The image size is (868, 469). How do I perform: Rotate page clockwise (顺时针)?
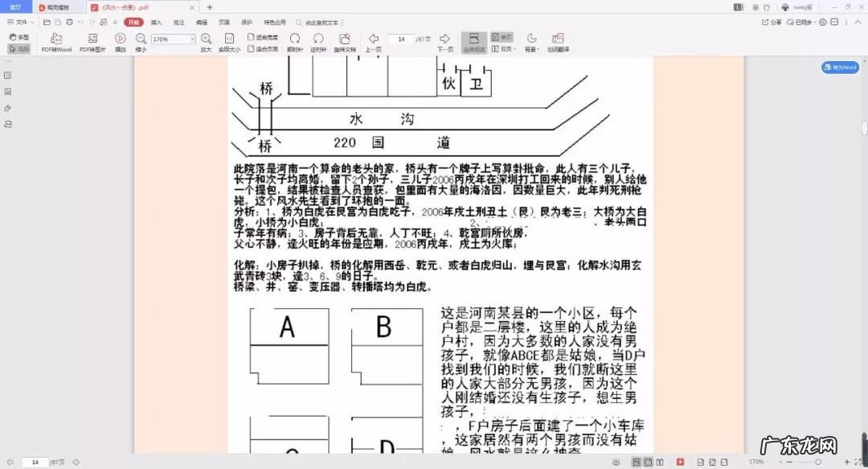295,42
